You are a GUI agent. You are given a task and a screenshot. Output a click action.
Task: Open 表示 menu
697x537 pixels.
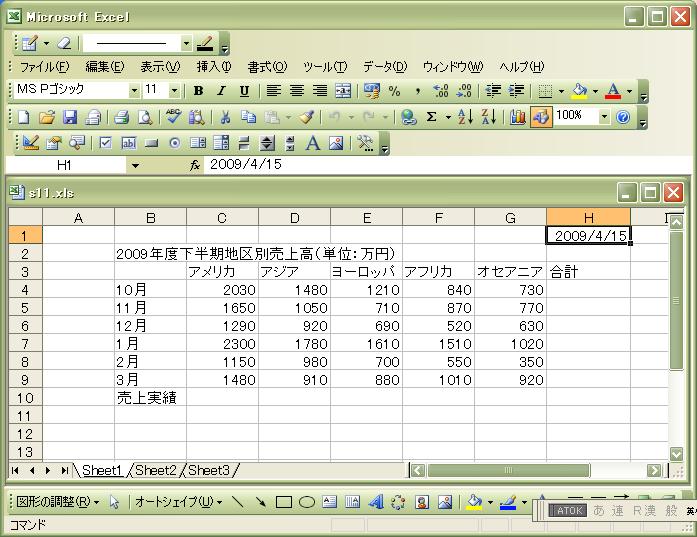pyautogui.click(x=160, y=67)
